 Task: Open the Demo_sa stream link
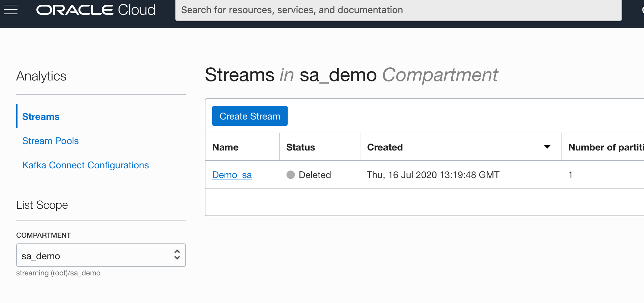[x=232, y=175]
